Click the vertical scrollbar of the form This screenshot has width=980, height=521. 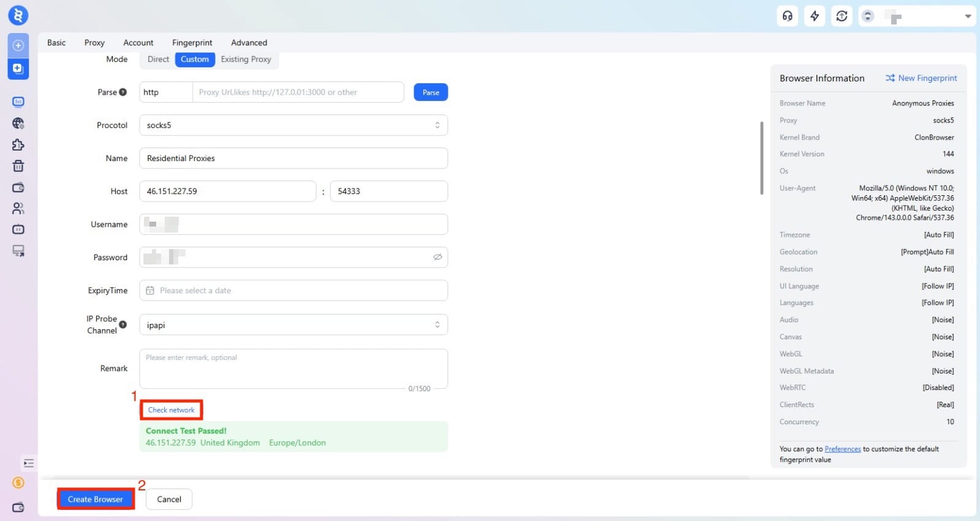[x=762, y=158]
